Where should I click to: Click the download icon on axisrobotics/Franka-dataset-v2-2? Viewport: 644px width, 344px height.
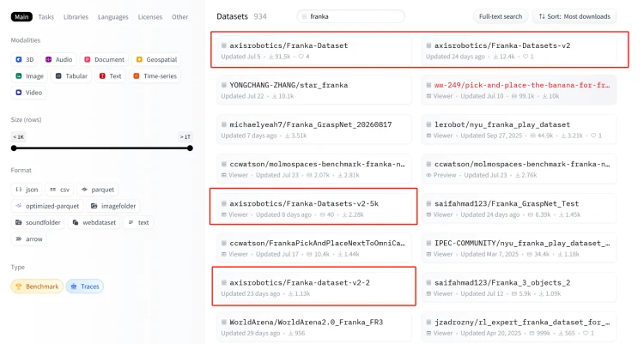tap(291, 293)
